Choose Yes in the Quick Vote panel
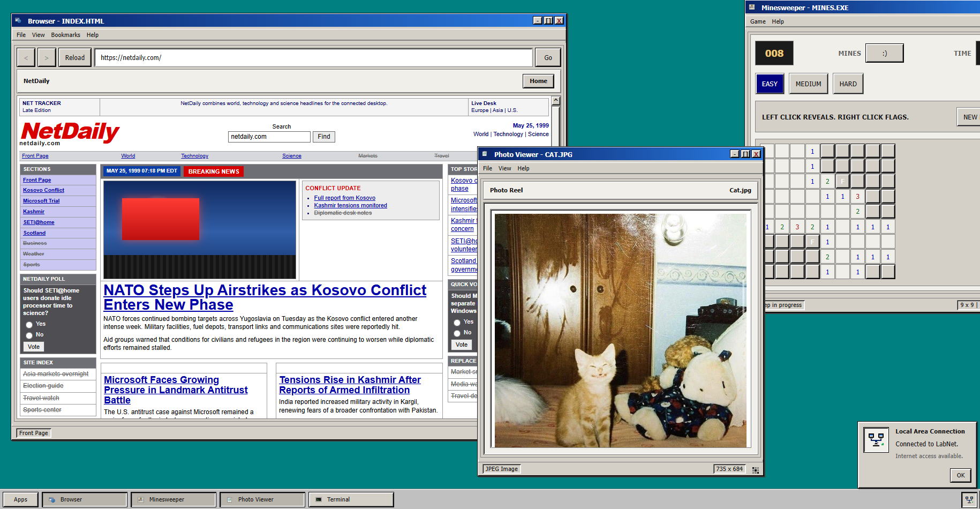This screenshot has width=980, height=509. pyautogui.click(x=457, y=323)
